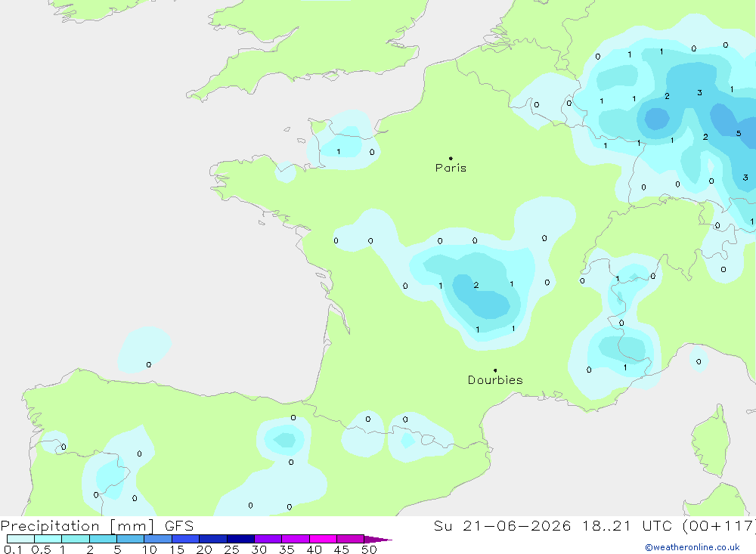Viewport: 756px width, 554px height.
Task: Select the 40–45 mm legend color swatch
Action: tap(323, 539)
